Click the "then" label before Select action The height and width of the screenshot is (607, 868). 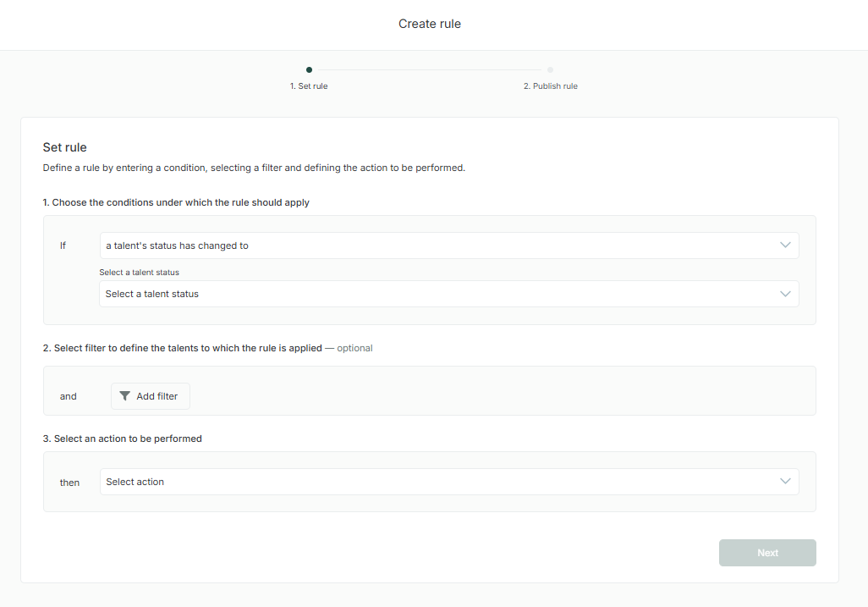[x=69, y=483]
